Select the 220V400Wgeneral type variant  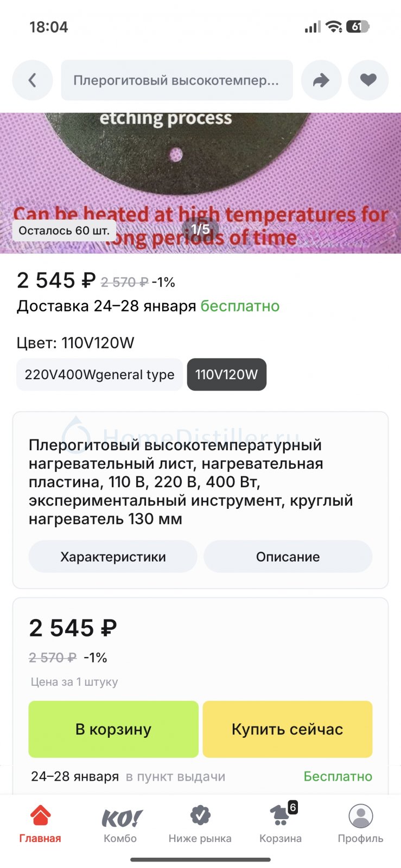click(99, 374)
